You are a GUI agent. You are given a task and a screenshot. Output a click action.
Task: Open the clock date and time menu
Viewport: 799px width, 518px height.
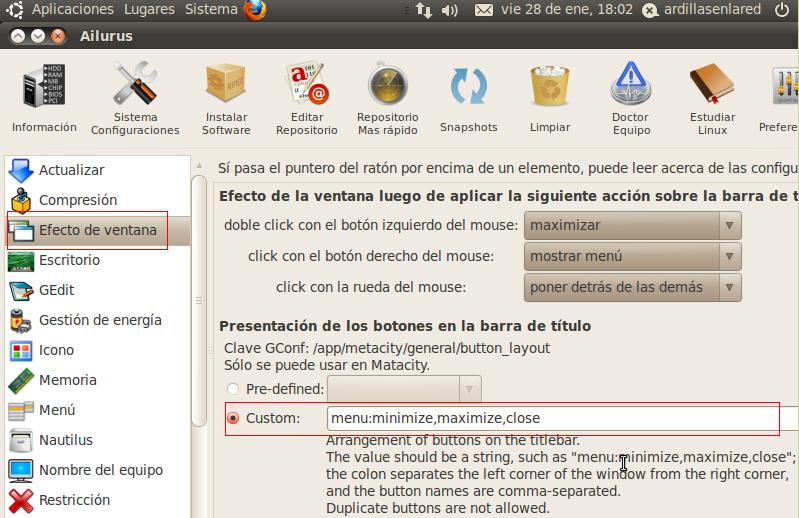point(567,10)
